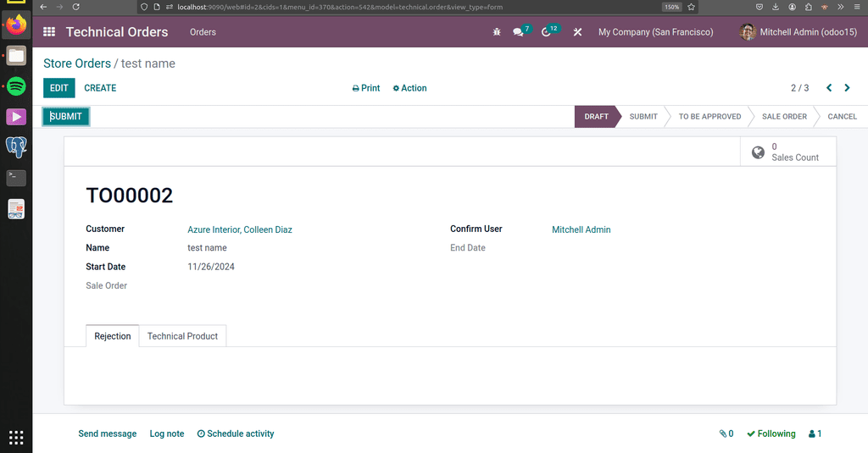Open the Orders menu
Image resolution: width=868 pixels, height=453 pixels.
pyautogui.click(x=203, y=32)
